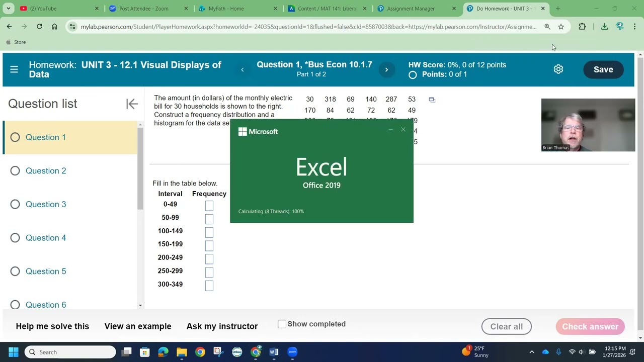Open the browser profile avatar

point(619,27)
